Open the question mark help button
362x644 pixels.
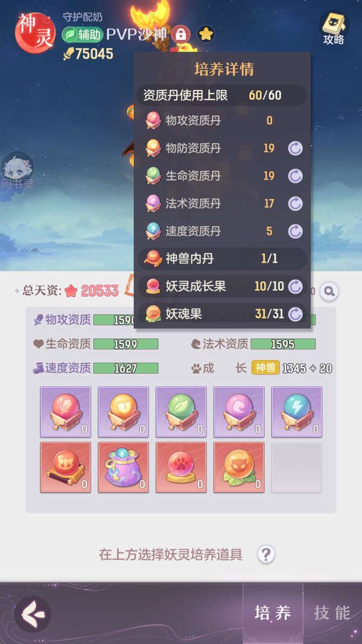[266, 555]
